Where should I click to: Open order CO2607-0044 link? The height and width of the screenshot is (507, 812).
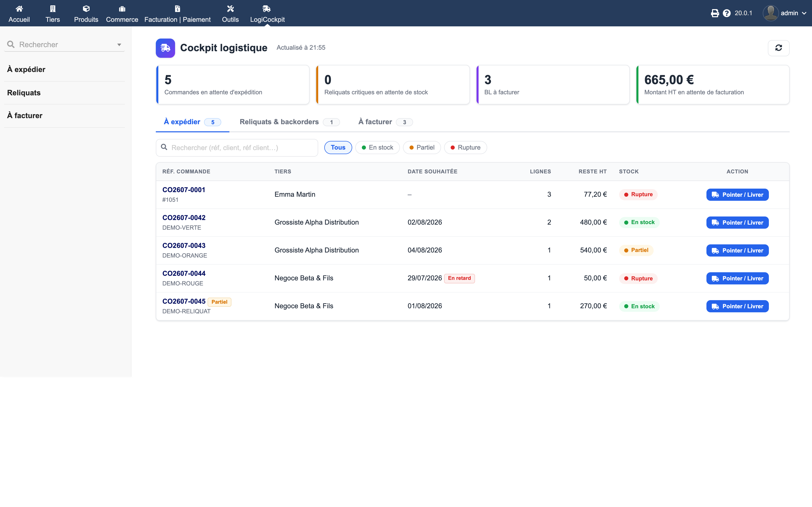tap(184, 273)
